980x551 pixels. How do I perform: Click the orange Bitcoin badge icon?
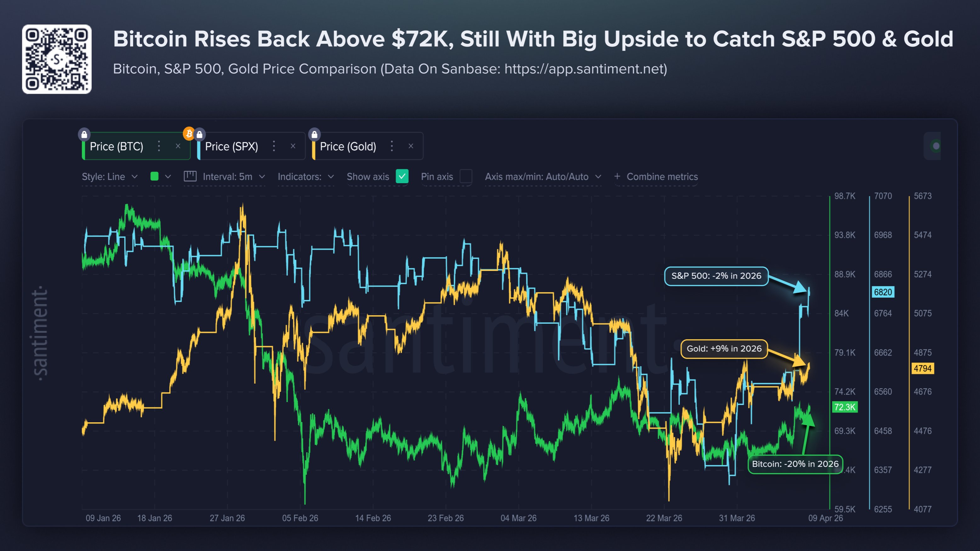[189, 133]
